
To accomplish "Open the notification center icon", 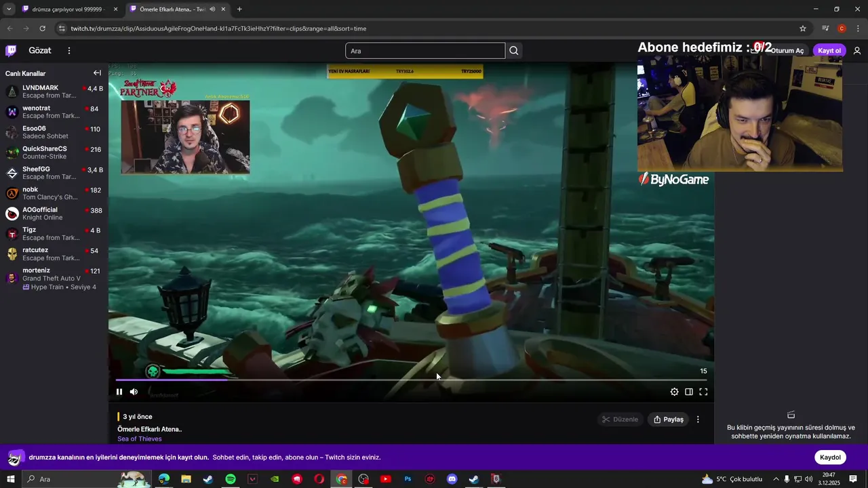I will click(x=853, y=479).
